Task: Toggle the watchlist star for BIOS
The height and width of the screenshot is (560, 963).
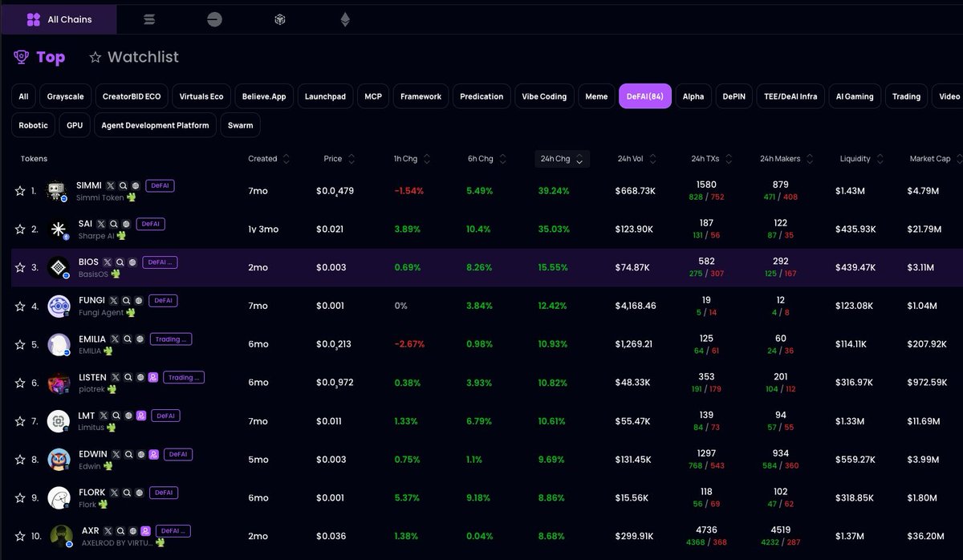Action: (x=20, y=267)
